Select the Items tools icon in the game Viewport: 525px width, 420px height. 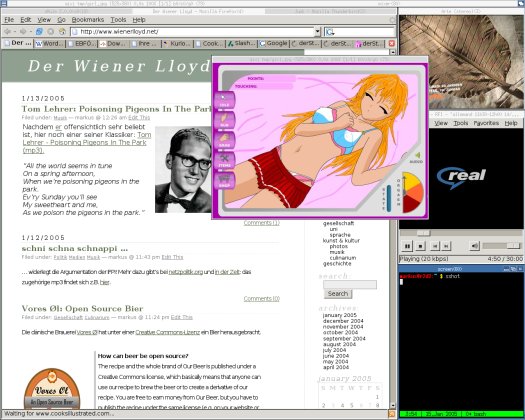point(224,160)
